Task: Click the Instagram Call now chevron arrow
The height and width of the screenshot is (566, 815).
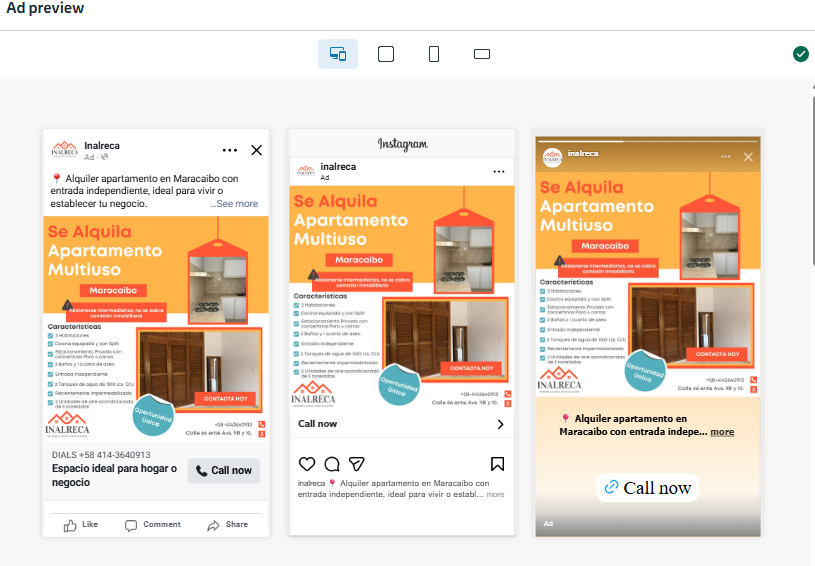Action: [x=501, y=424]
